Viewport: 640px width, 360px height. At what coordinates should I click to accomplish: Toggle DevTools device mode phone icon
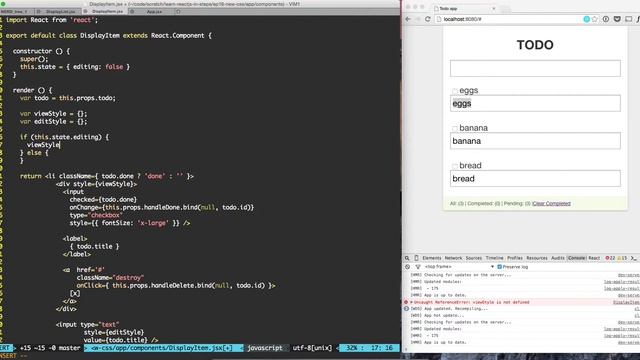pyautogui.click(x=416, y=258)
